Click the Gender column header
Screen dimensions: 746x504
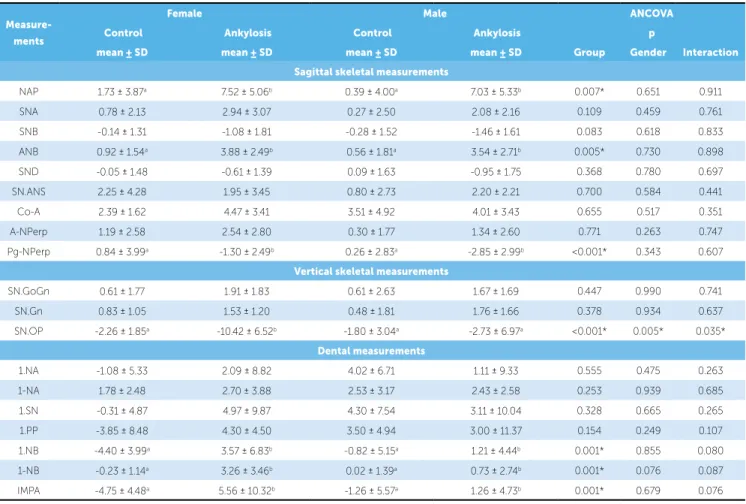648,52
